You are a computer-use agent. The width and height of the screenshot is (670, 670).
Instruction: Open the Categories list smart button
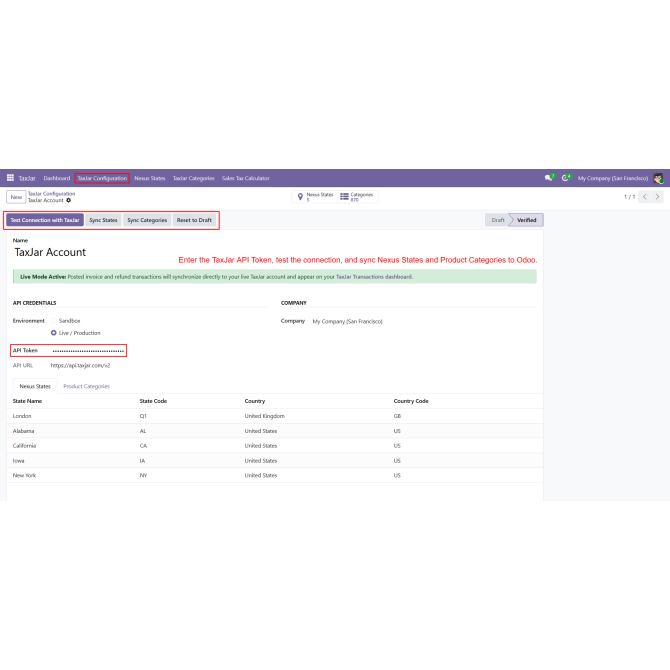pos(357,197)
